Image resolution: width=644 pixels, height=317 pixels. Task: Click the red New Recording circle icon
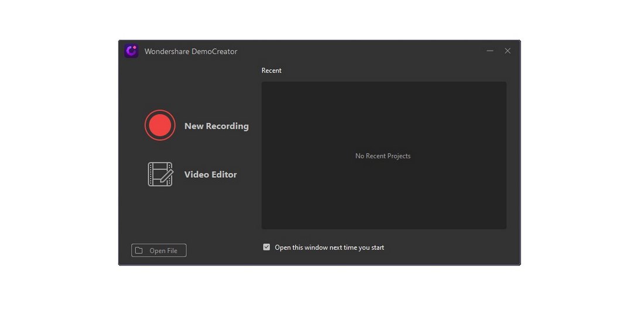160,125
